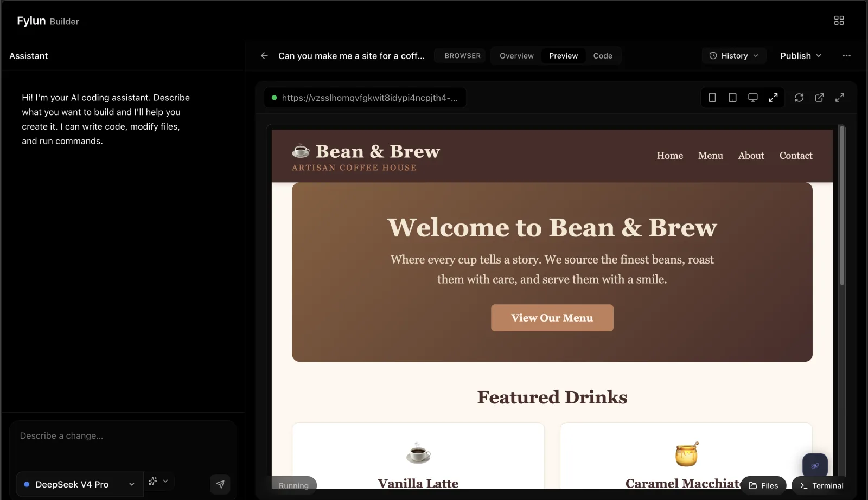Open the apps grid icon in the top right
868x500 pixels.
[839, 21]
